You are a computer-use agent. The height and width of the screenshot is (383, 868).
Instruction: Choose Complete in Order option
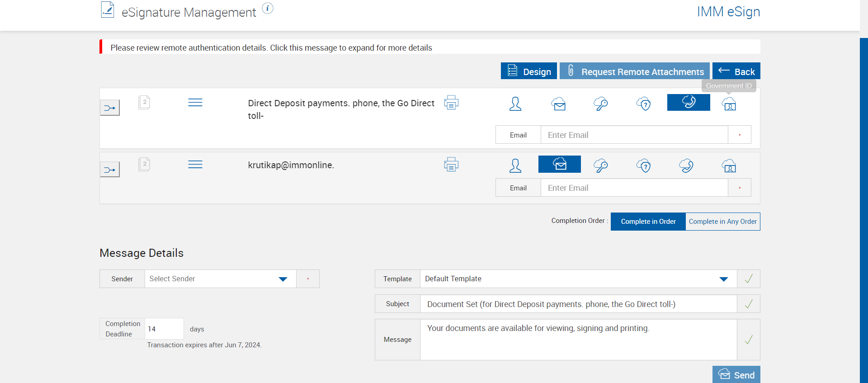648,222
